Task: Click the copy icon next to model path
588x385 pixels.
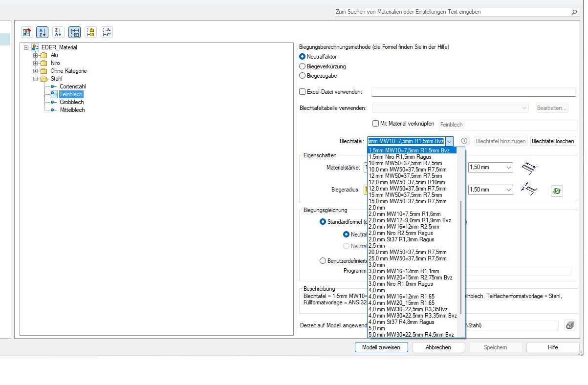Action: pyautogui.click(x=569, y=325)
